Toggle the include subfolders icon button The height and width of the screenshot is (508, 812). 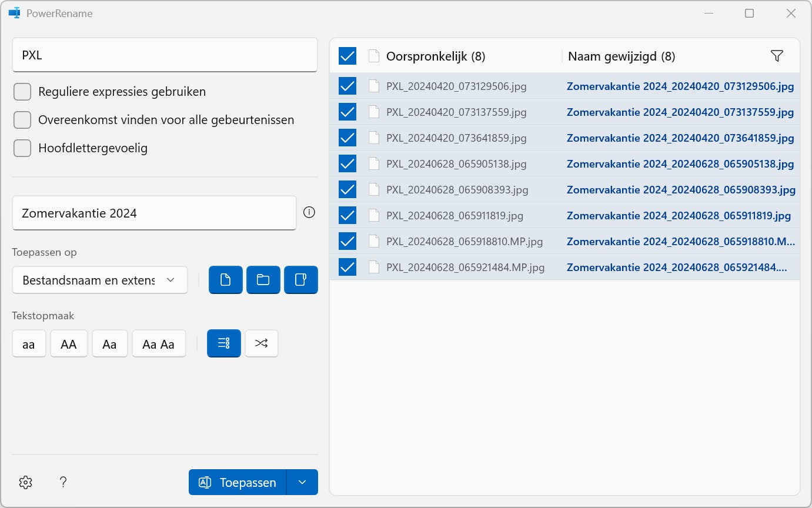coord(301,280)
